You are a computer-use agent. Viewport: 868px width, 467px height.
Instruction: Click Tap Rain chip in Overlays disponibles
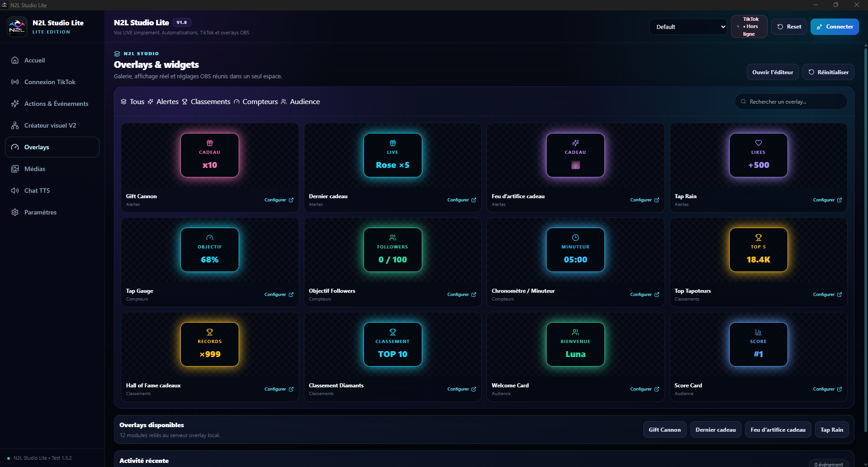[x=832, y=430]
